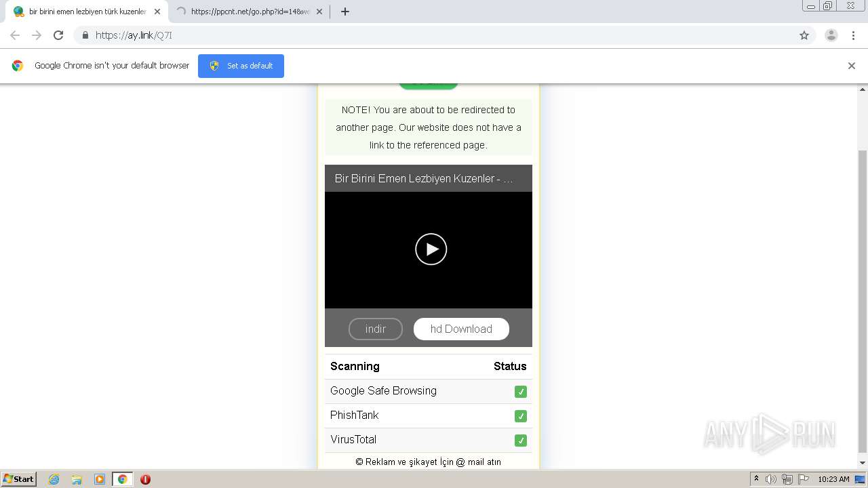This screenshot has width=868, height=488.
Task: Click the 'Google Safe Browsing' row text
Action: coord(383,391)
